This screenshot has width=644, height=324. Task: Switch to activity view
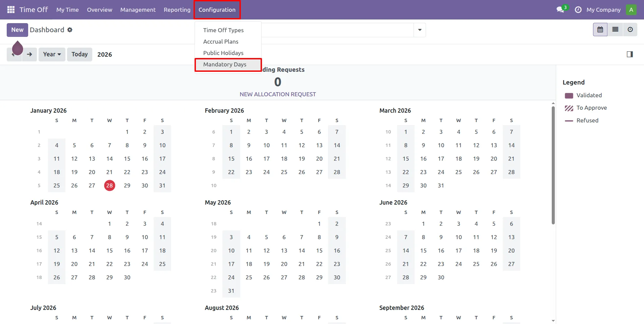coord(630,30)
